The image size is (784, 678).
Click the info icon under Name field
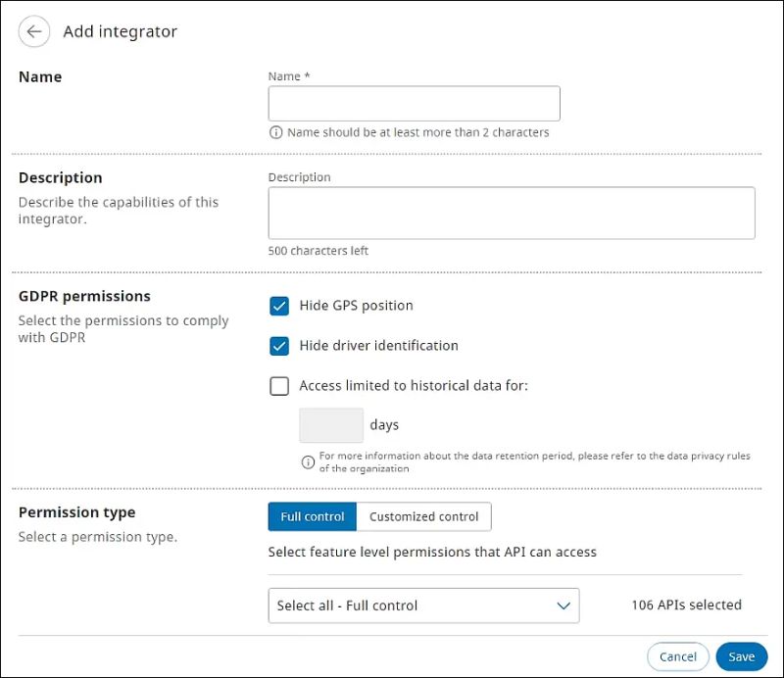276,132
